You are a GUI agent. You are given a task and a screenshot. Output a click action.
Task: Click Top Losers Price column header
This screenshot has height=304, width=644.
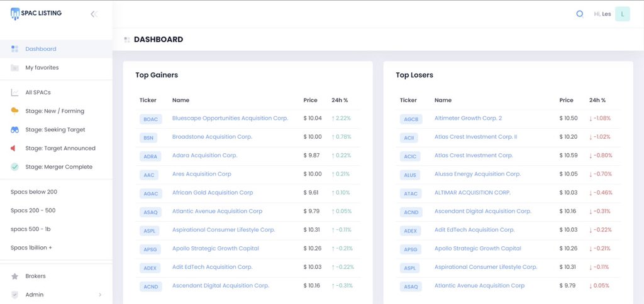(566, 100)
